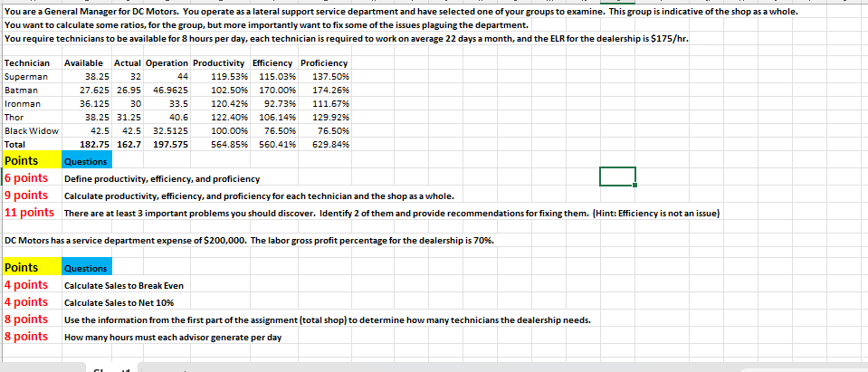Select the "Technician" column header cell
This screenshot has width=868, height=372.
31,63
